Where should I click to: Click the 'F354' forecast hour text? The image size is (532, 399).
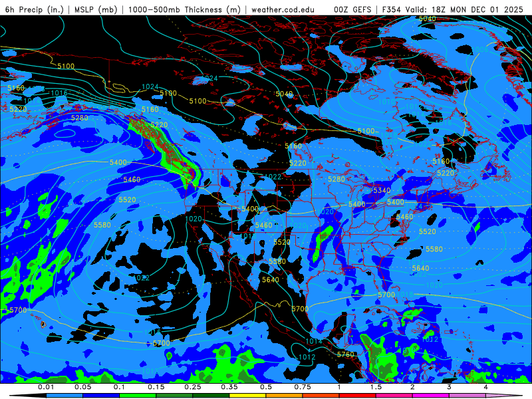click(391, 9)
